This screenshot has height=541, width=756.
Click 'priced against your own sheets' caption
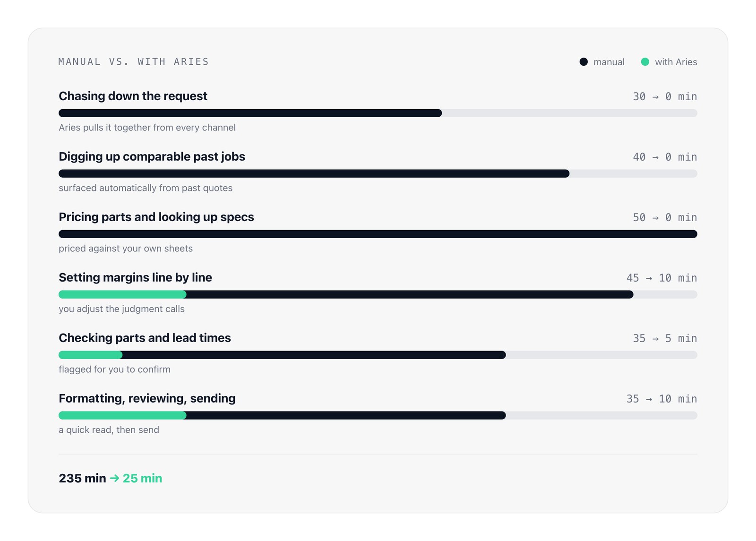tap(126, 249)
